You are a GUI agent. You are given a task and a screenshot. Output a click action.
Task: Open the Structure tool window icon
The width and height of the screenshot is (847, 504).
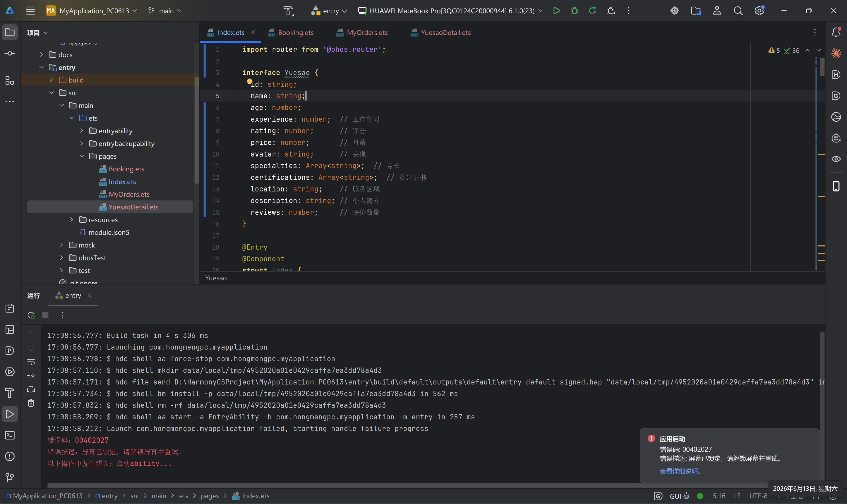(10, 80)
